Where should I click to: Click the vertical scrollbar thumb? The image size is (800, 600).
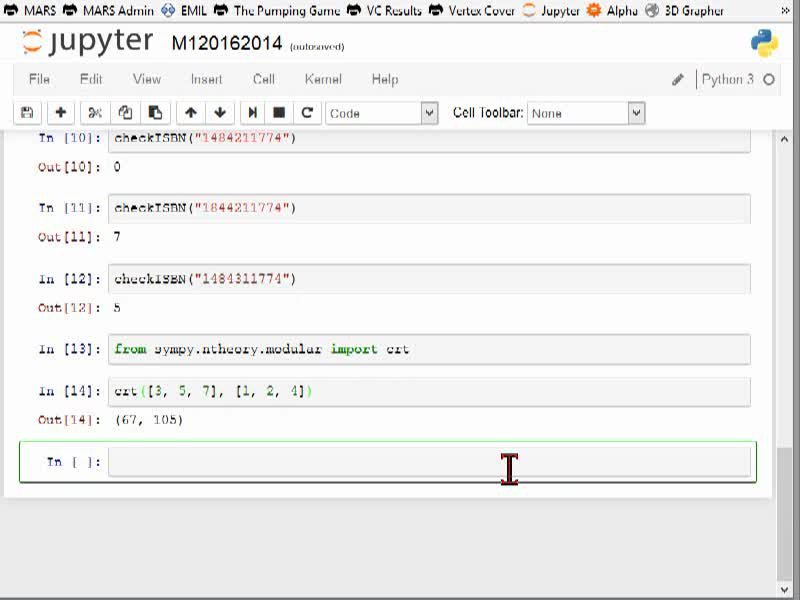click(x=785, y=513)
